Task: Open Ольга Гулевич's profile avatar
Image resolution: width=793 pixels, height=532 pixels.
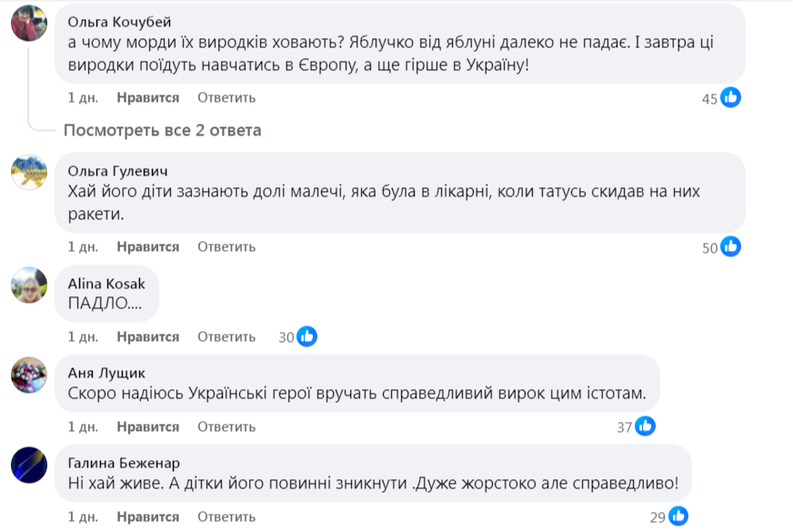Action: pyautogui.click(x=28, y=171)
